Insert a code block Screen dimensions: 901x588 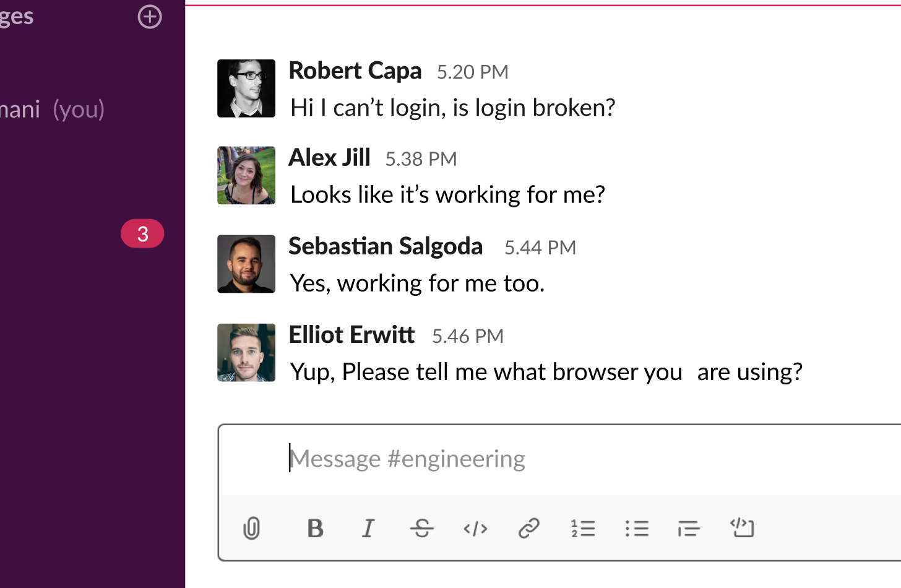(x=742, y=528)
